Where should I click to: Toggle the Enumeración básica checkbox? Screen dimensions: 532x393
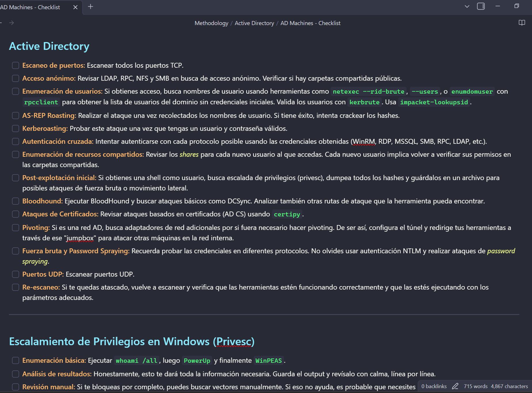[x=16, y=360]
